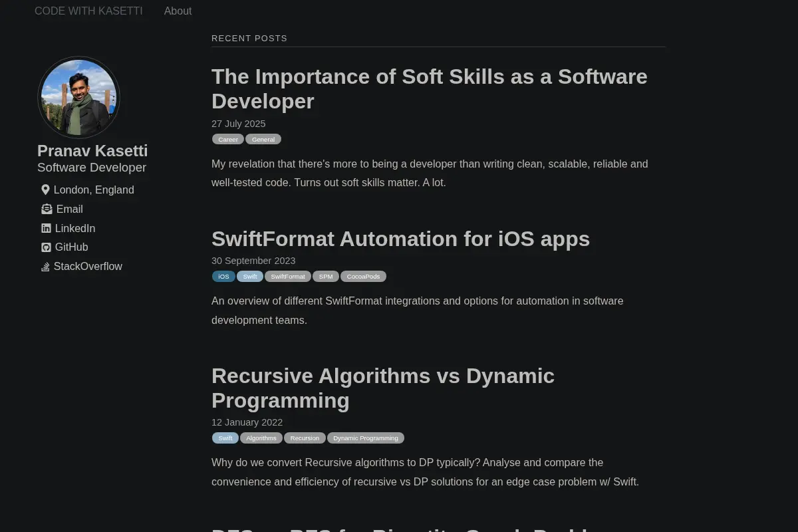Click the soft skills post summary text
The width and height of the screenshot is (798, 532).
(430, 173)
